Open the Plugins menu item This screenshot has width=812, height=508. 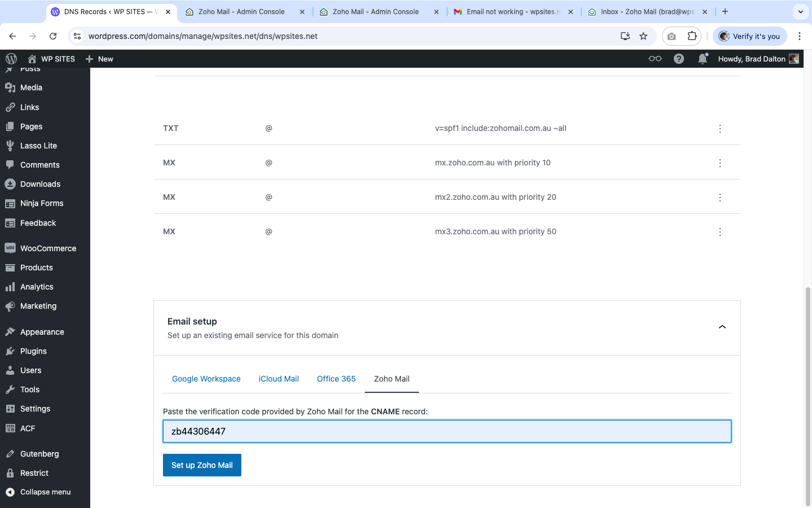33,351
